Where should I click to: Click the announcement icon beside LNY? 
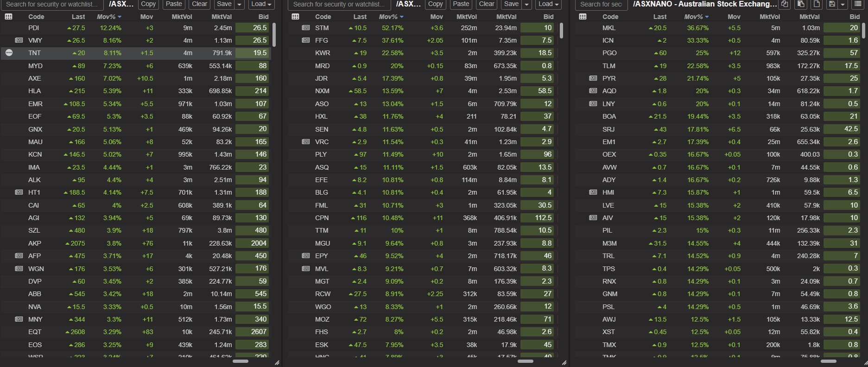(593, 104)
